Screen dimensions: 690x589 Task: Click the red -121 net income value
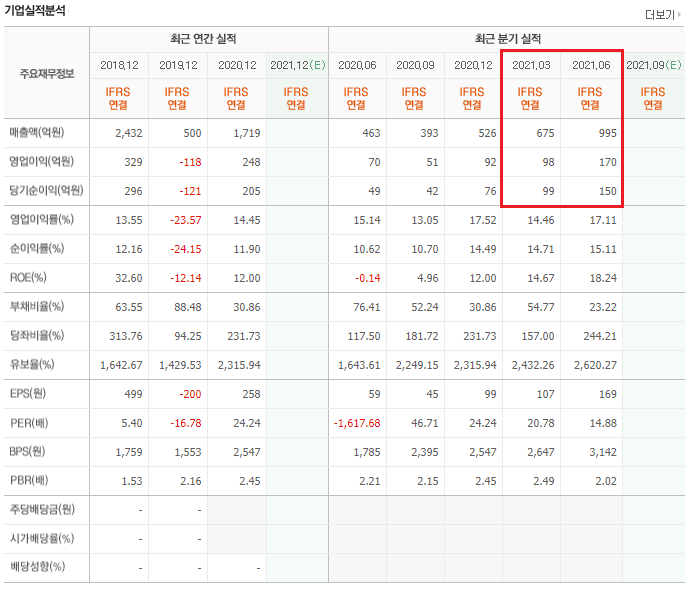[x=190, y=191]
